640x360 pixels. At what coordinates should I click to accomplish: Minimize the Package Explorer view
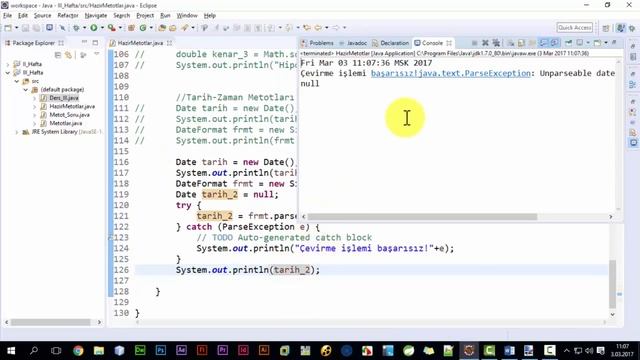pos(84,42)
